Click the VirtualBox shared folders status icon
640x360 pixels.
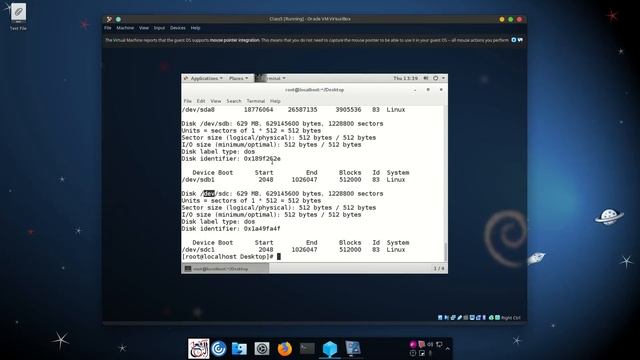[466, 318]
